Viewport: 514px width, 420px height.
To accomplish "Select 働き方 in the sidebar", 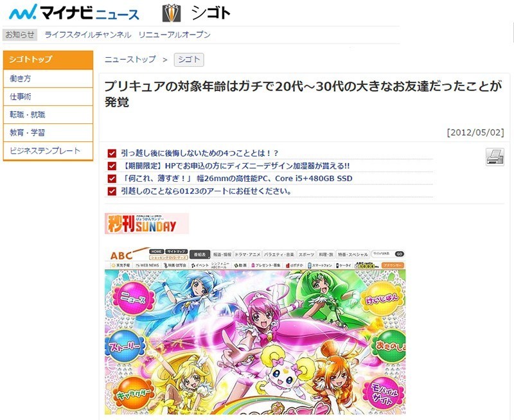I will pos(48,78).
